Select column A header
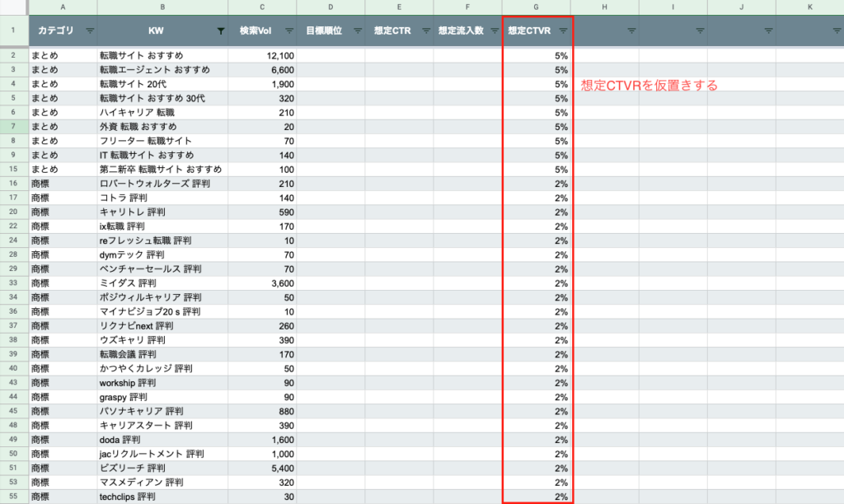This screenshot has height=504, width=844. [x=63, y=7]
